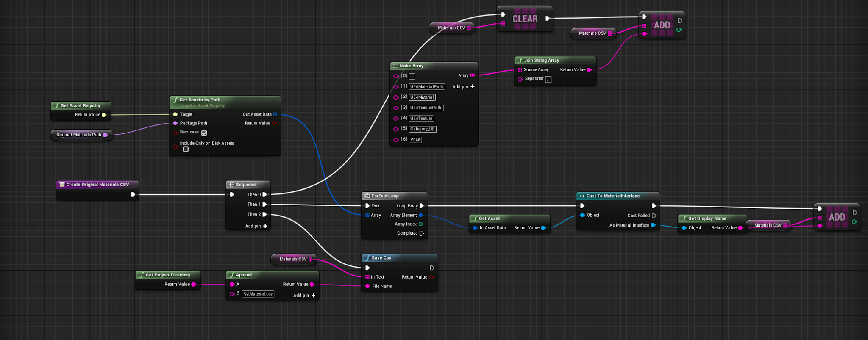This screenshot has width=868, height=340.
Task: Select the Get Display Name node title
Action: click(x=707, y=218)
